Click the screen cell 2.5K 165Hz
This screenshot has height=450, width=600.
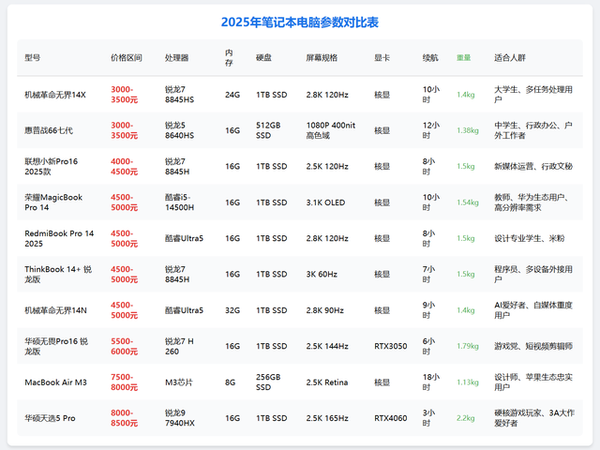pyautogui.click(x=327, y=418)
